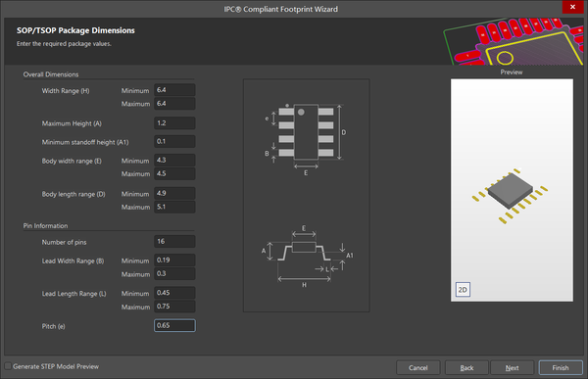588x379 pixels.
Task: Toggle the 2D preview mode button
Action: click(463, 290)
